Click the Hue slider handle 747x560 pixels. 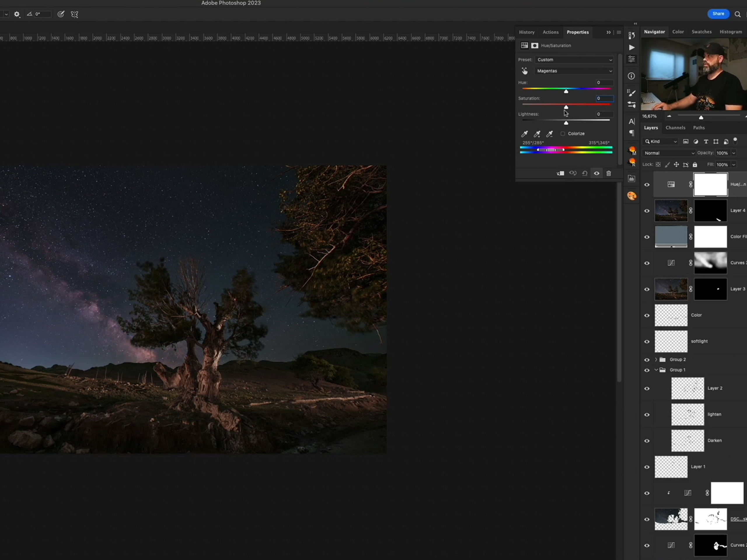click(x=566, y=92)
